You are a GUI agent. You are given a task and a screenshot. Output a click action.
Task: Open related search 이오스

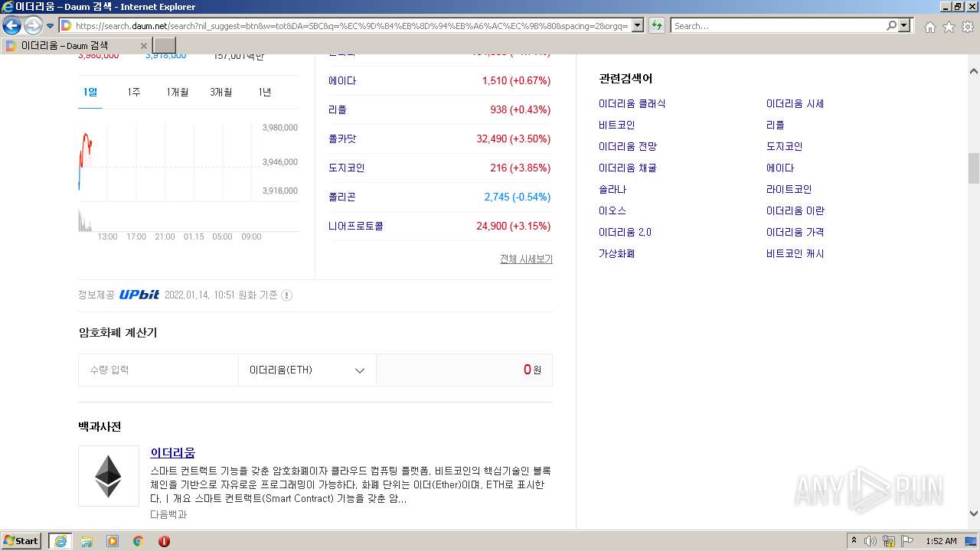(612, 211)
